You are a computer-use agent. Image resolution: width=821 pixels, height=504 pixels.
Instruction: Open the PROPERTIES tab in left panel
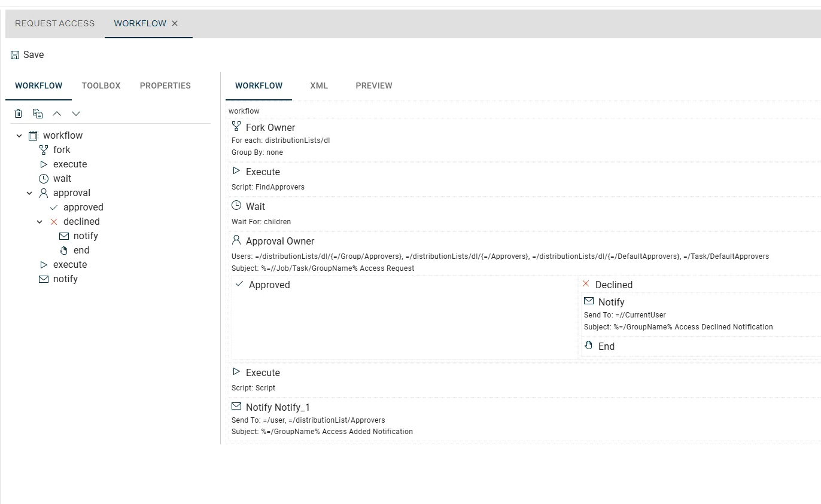[165, 85]
